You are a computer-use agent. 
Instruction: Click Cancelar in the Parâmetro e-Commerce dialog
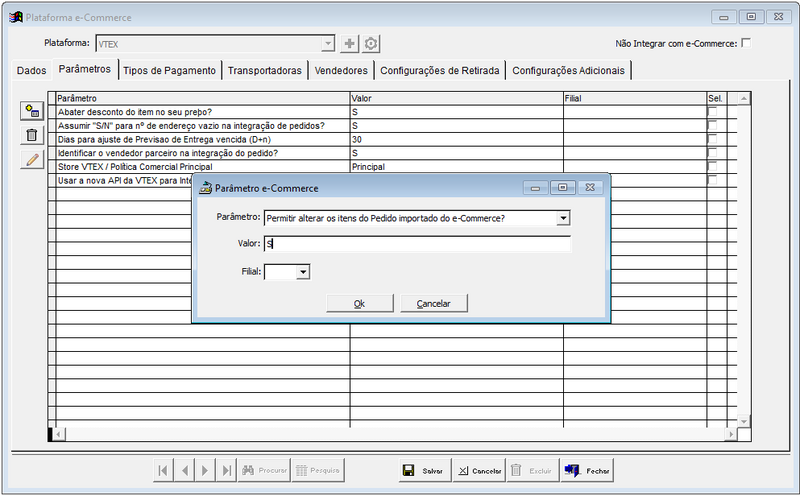[434, 303]
